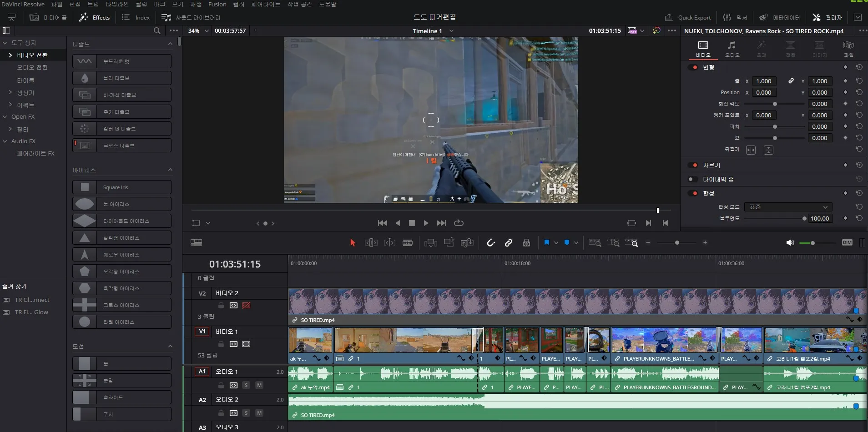The height and width of the screenshot is (432, 868).
Task: Open the 메타데이터 (Metadata) panel button
Action: [x=779, y=17]
